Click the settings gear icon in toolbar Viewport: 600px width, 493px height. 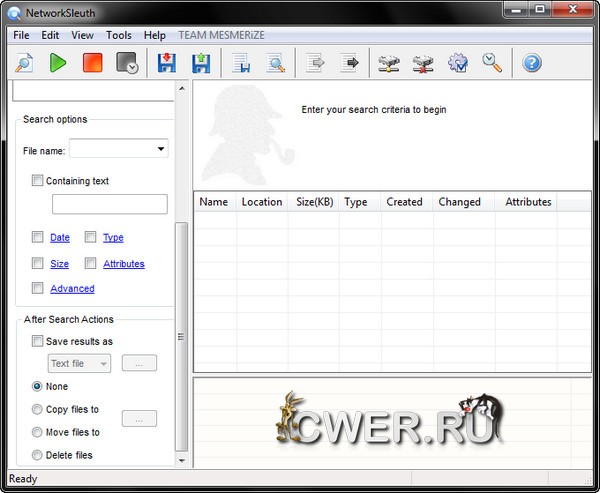tap(458, 63)
